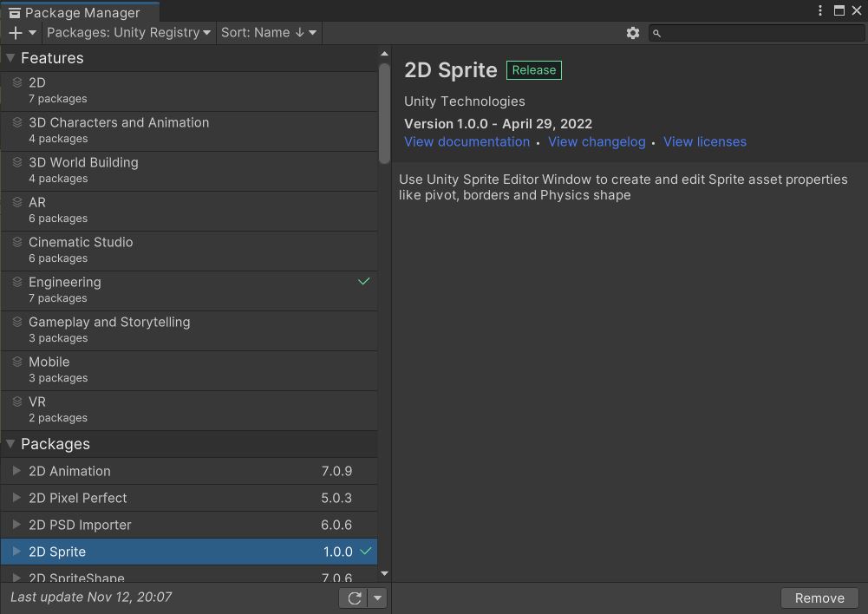Open the View licenses link
Screen dimensions: 868x614
(x=705, y=141)
